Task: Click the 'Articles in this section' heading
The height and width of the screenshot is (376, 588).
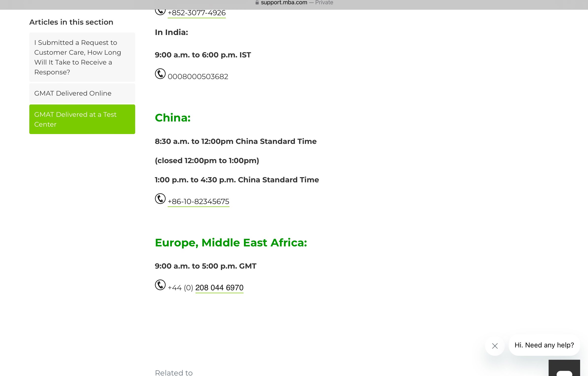Action: [71, 22]
